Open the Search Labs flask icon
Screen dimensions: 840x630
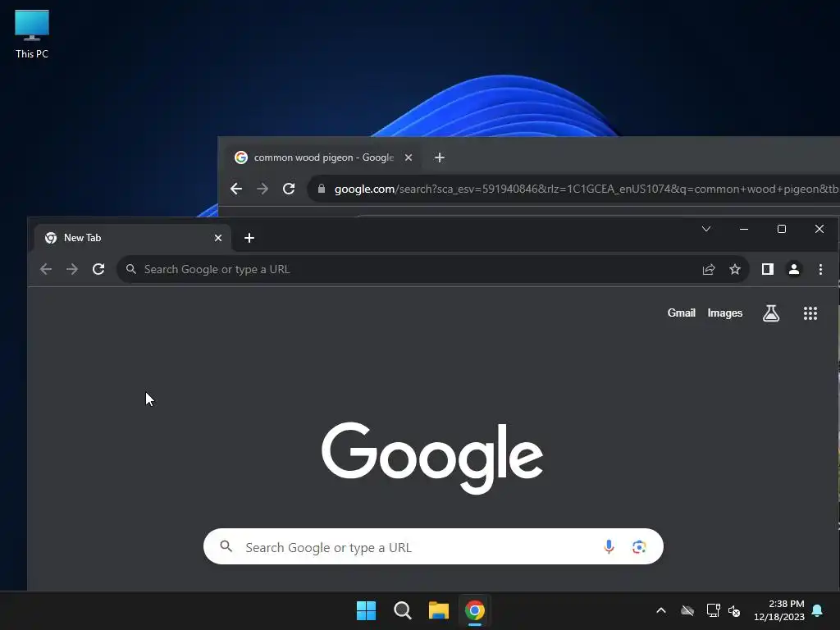pyautogui.click(x=771, y=313)
